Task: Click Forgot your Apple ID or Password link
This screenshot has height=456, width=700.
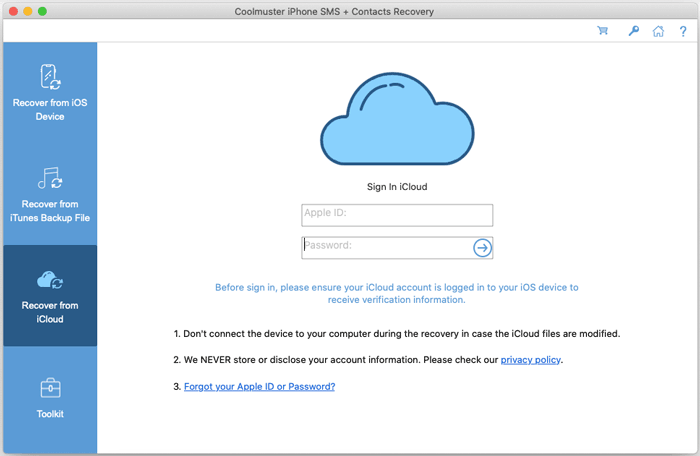Action: tap(259, 387)
